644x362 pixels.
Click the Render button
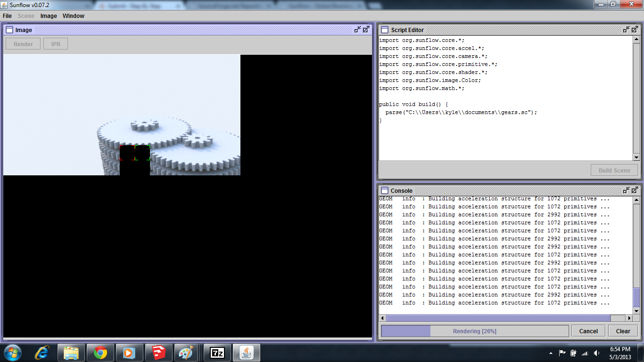pyautogui.click(x=23, y=44)
